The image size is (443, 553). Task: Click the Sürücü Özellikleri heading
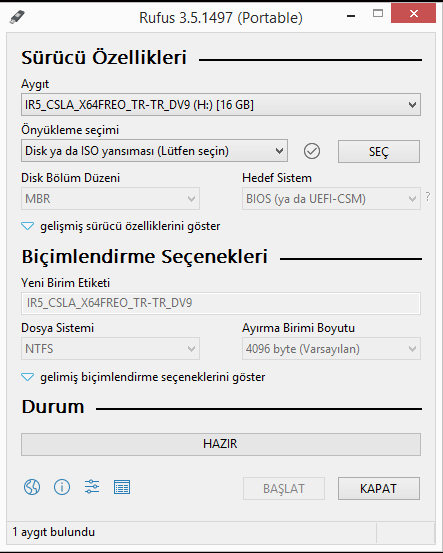104,57
